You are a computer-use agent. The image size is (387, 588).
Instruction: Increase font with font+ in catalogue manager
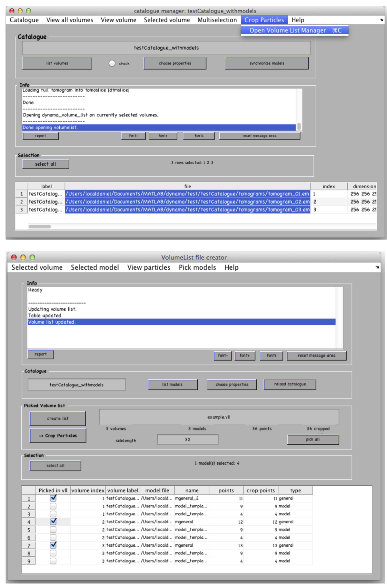point(163,136)
